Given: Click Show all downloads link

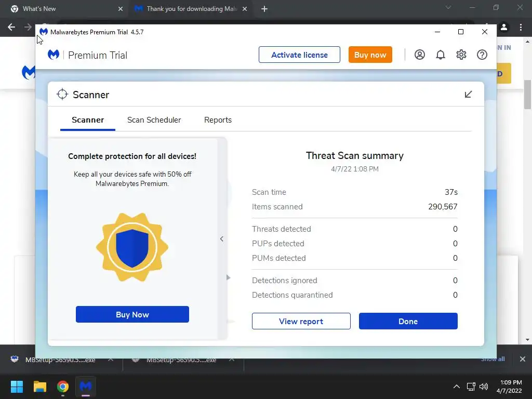Looking at the screenshot, I should point(493,359).
